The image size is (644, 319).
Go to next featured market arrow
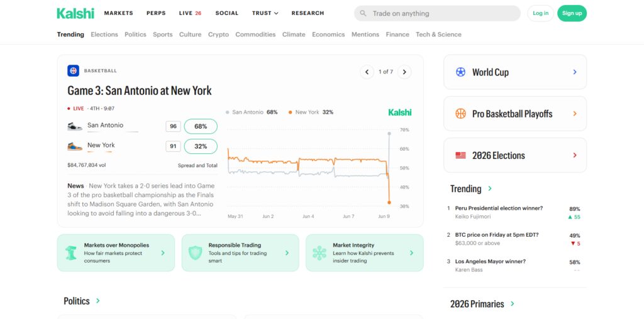click(404, 72)
